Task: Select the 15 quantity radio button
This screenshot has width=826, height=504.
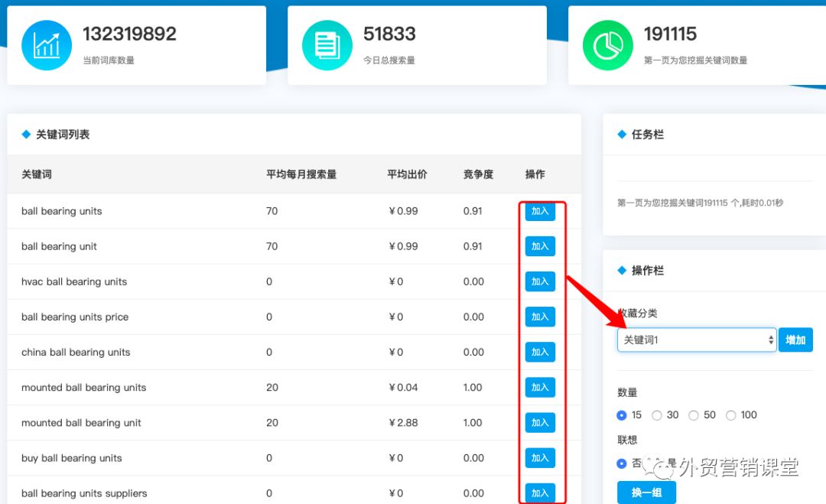Action: coord(621,415)
